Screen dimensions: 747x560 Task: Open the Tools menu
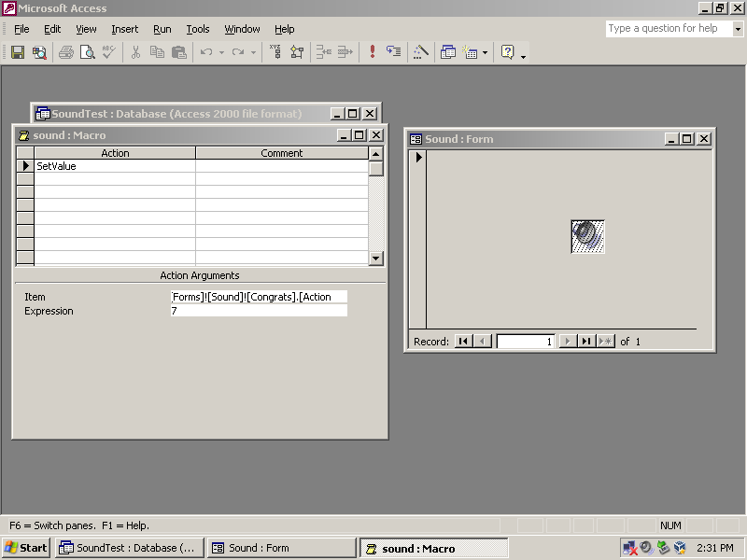click(x=198, y=29)
